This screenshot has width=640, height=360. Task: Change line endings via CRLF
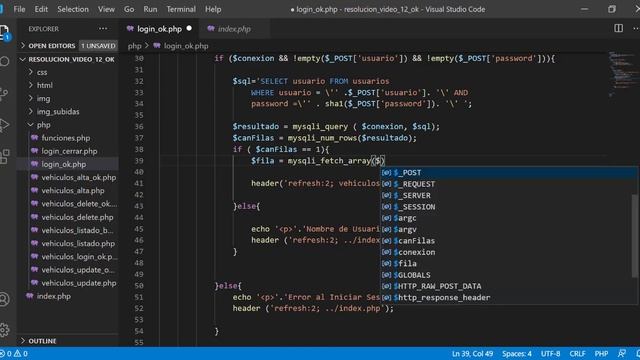coord(577,353)
